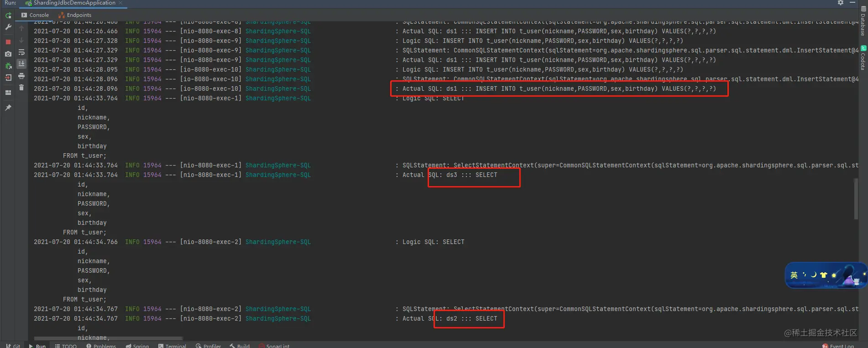Click the Exit icon with the red arrow

pos(8,78)
